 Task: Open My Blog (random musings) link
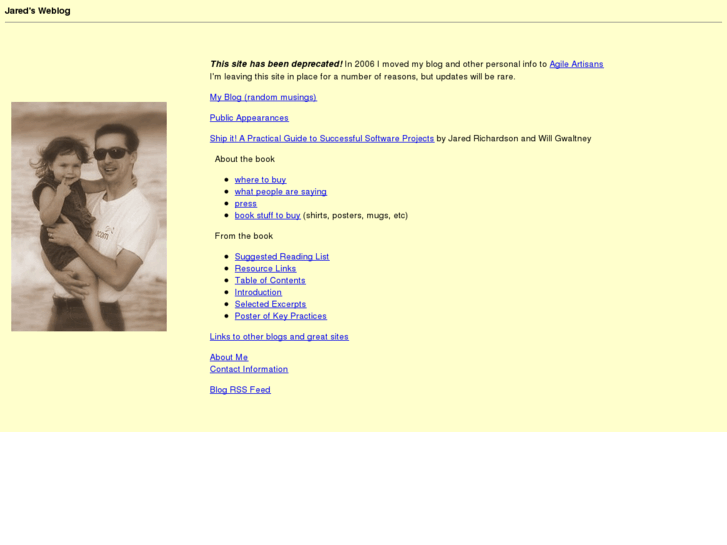[x=263, y=97]
